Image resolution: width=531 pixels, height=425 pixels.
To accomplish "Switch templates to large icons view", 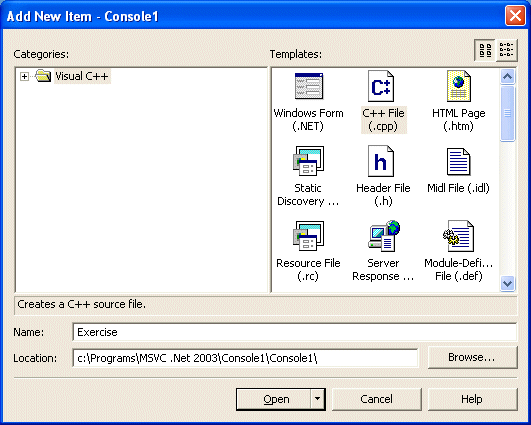I will [x=485, y=50].
